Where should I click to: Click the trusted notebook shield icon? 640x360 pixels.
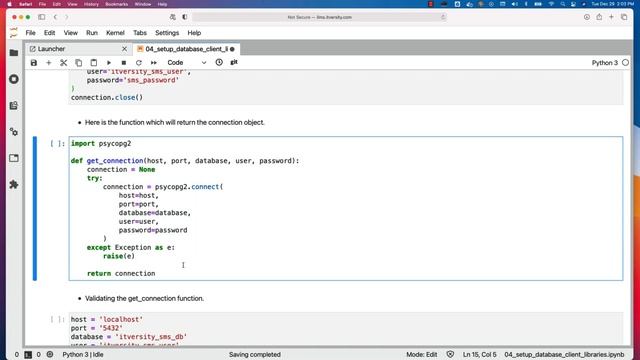point(450,355)
